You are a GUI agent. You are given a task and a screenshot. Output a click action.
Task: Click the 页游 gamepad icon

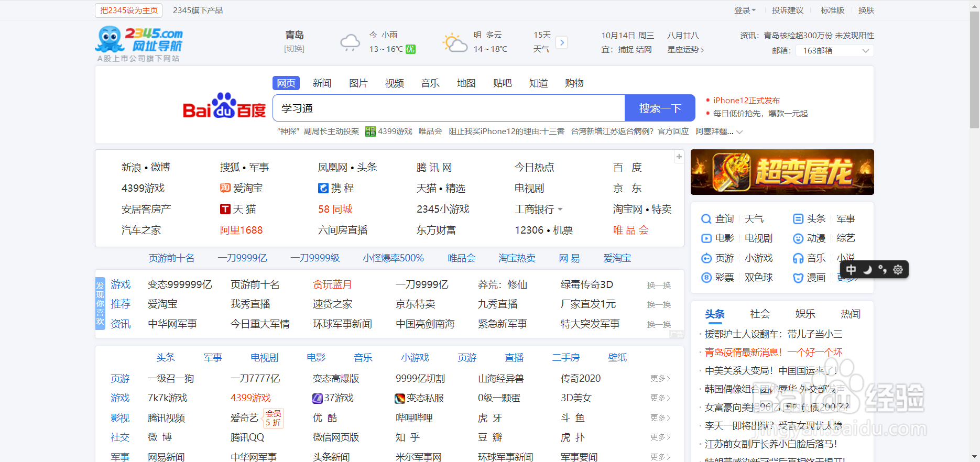[x=706, y=258]
